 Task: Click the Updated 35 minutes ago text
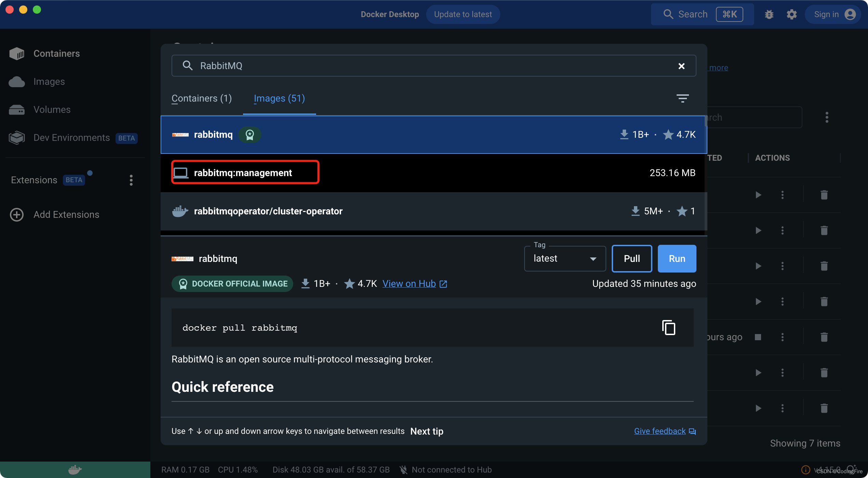click(x=644, y=283)
